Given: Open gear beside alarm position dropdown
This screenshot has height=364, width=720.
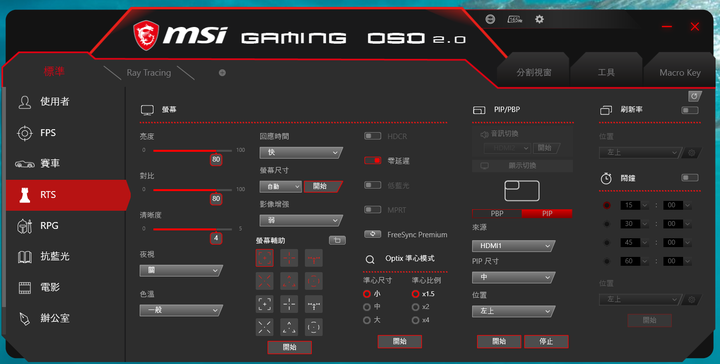Looking at the screenshot, I should click(x=692, y=300).
